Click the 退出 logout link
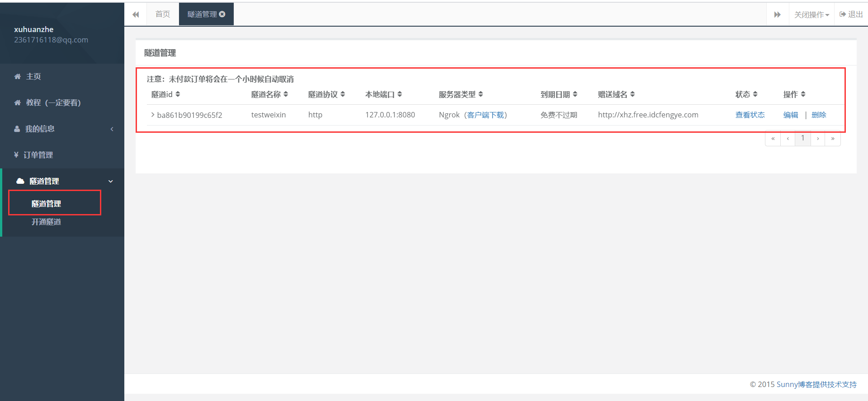Viewport: 868px width, 401px height. coord(851,14)
